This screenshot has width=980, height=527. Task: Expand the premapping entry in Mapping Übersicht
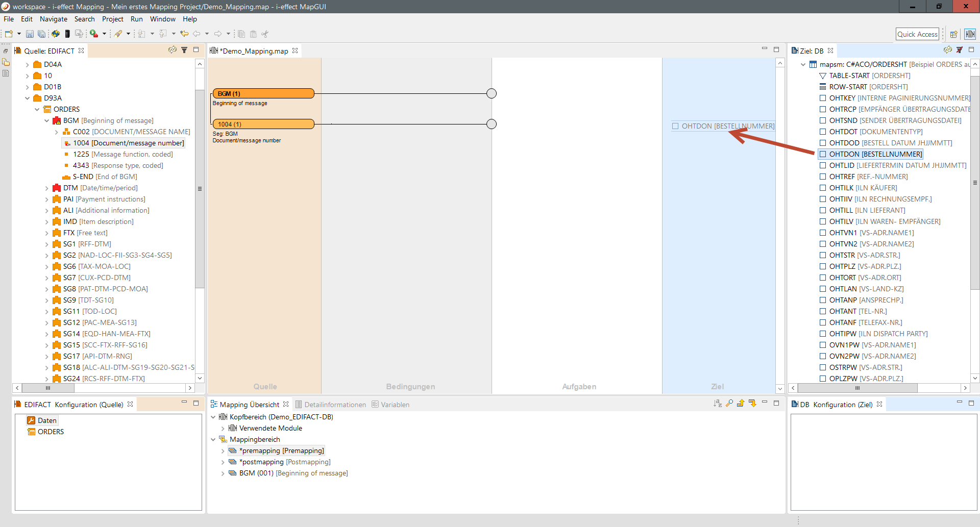[223, 451]
